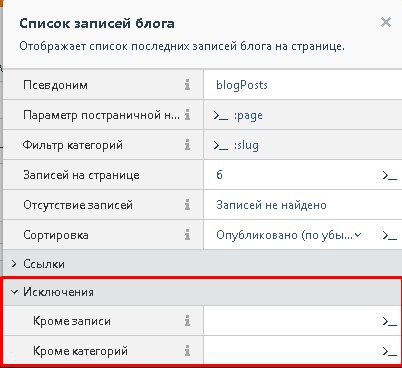Open external parameter editor for Кроме категорий

pyautogui.click(x=389, y=351)
